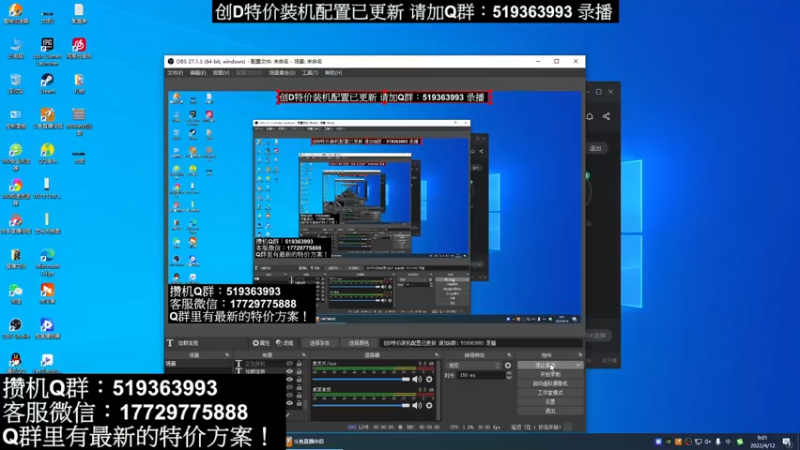Select the green WeChat desktop icon
The height and width of the screenshot is (450, 800).
(x=16, y=294)
